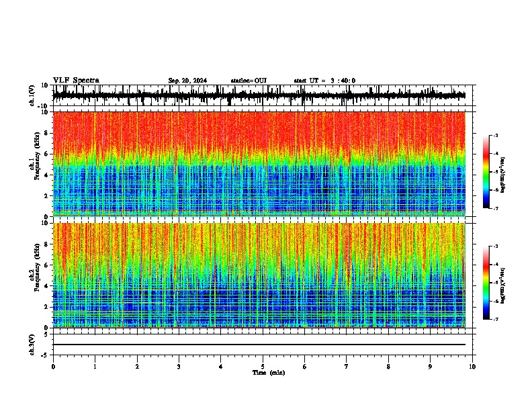532x411 pixels.
Task: Click inside the ch.1 voltage waveform trace
Action: pyautogui.click(x=259, y=95)
